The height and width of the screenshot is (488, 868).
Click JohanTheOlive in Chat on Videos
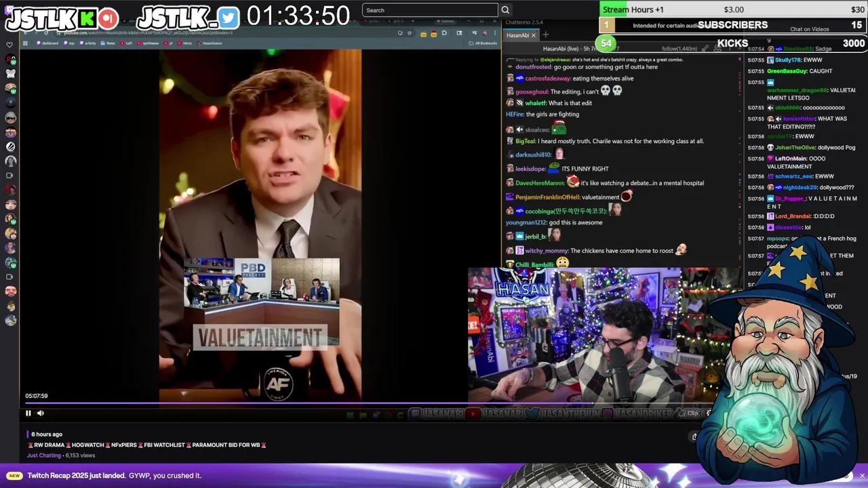point(796,148)
